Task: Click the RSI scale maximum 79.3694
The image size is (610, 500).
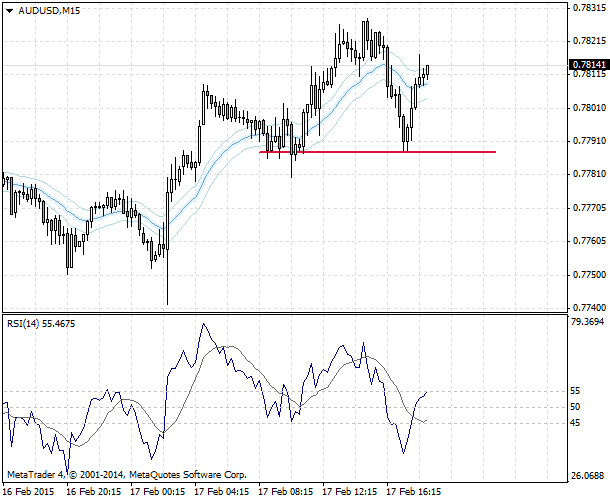Action: point(587,322)
